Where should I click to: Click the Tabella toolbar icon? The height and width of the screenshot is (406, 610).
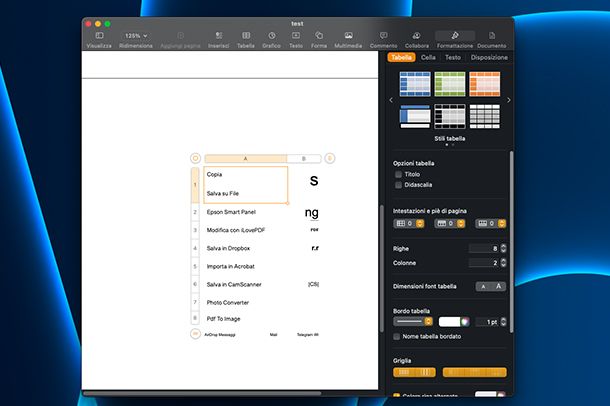(246, 36)
